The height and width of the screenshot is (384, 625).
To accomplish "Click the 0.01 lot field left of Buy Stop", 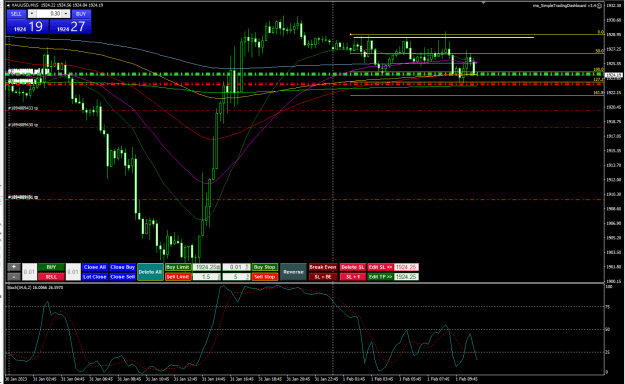I will (x=236, y=267).
